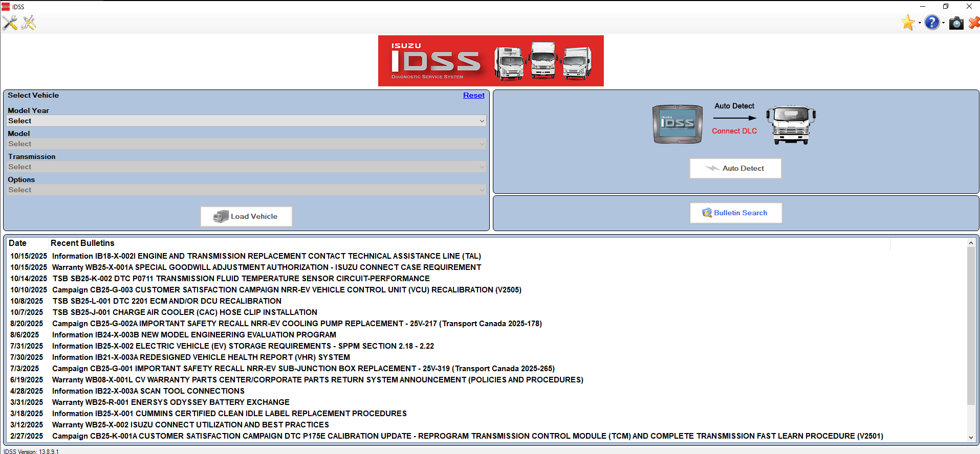The width and height of the screenshot is (980, 454).
Task: Open Bulletin Search
Action: coord(736,213)
